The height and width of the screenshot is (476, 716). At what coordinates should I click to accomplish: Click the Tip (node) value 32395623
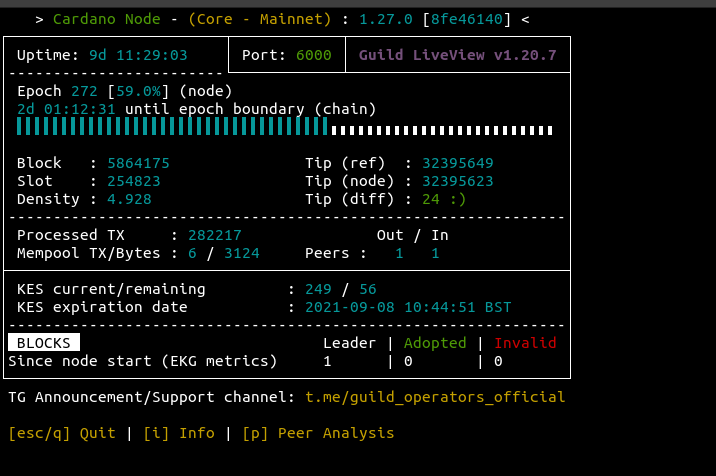click(x=458, y=181)
